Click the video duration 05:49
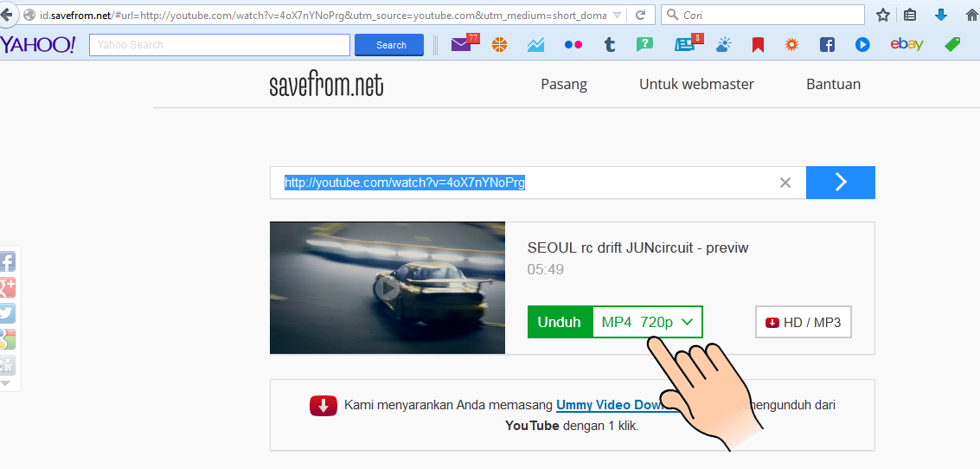 546,269
